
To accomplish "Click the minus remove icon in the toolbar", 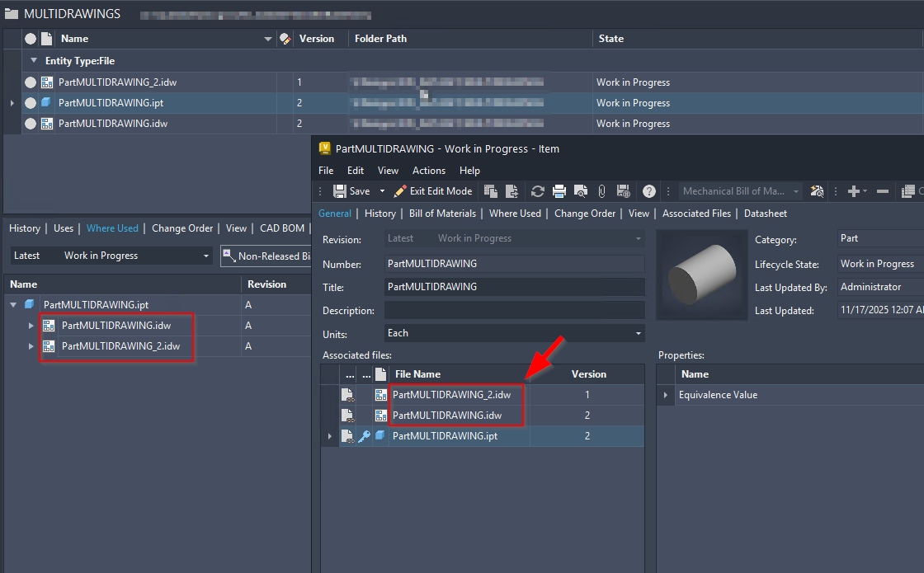I will tap(882, 191).
